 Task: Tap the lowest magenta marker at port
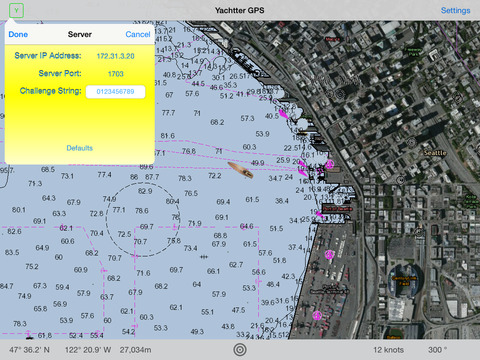click(317, 315)
